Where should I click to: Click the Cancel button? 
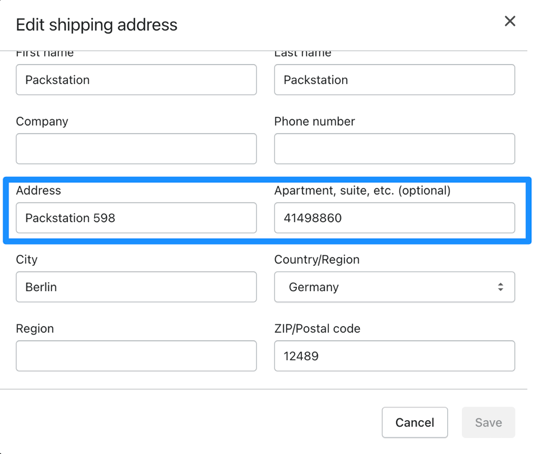[x=415, y=422]
